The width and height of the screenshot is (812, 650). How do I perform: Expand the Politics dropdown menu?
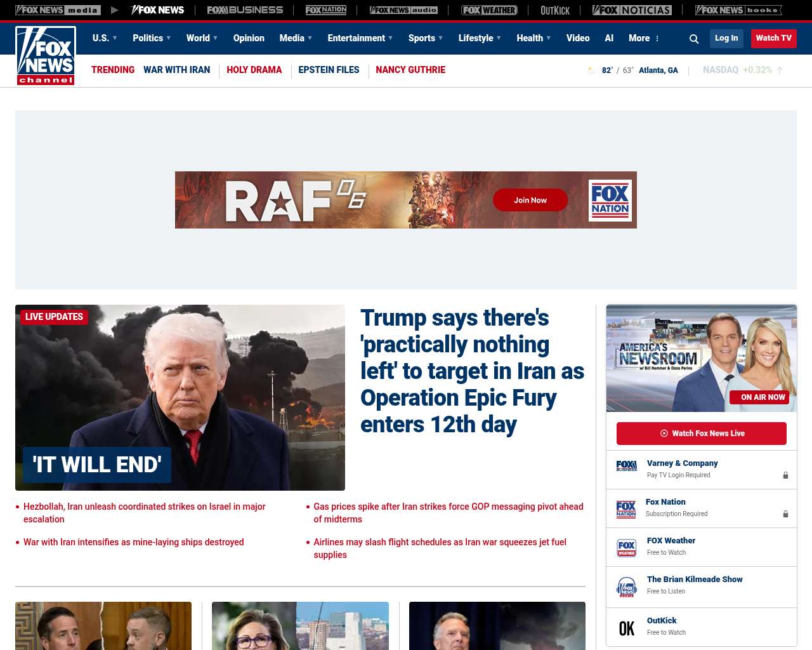152,38
